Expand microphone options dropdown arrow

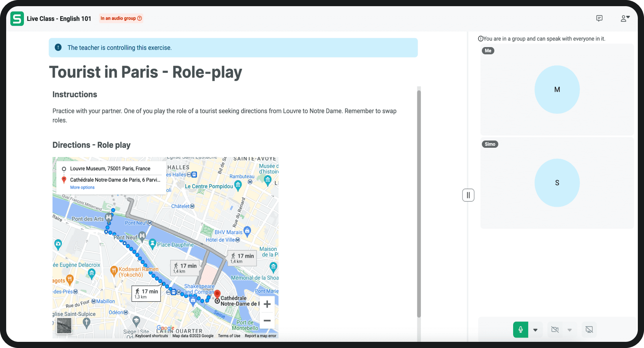click(x=535, y=330)
